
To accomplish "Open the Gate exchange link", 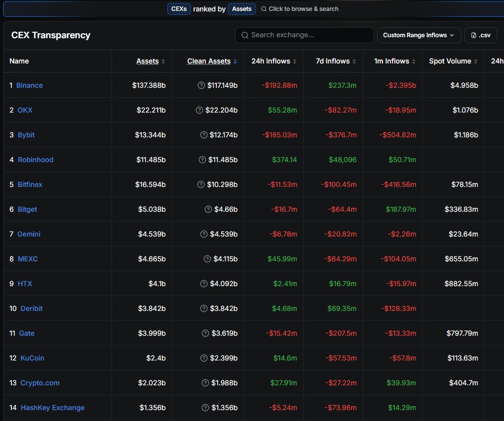I will 27,333.
